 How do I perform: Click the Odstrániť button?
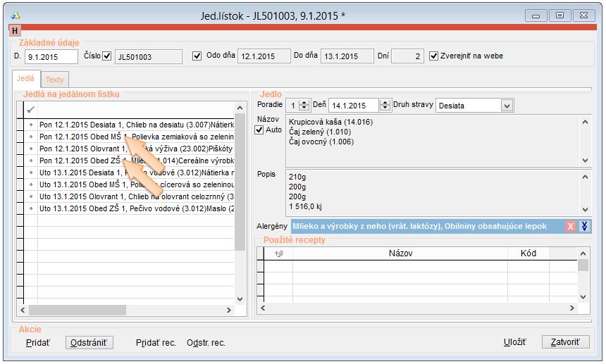(89, 342)
